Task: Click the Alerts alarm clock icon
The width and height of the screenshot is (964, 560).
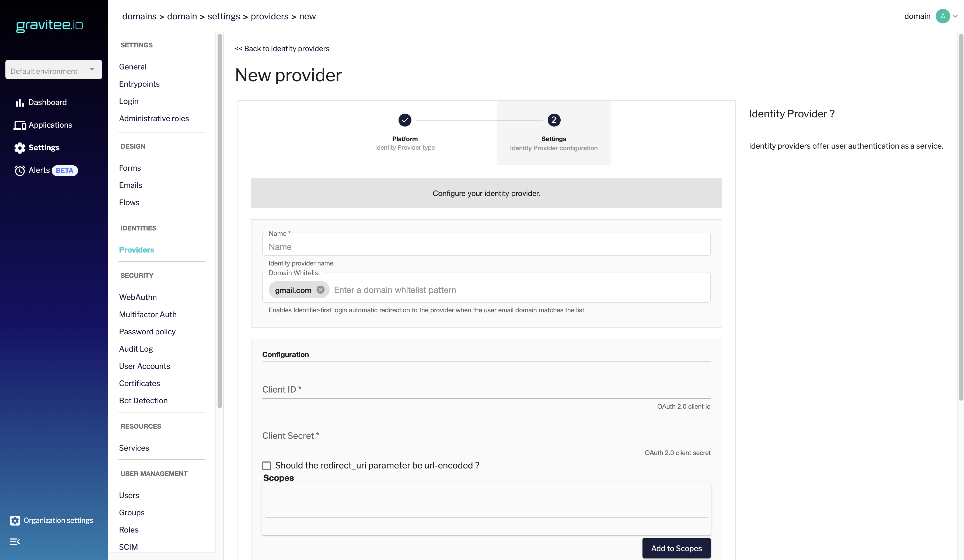Action: pos(19,171)
